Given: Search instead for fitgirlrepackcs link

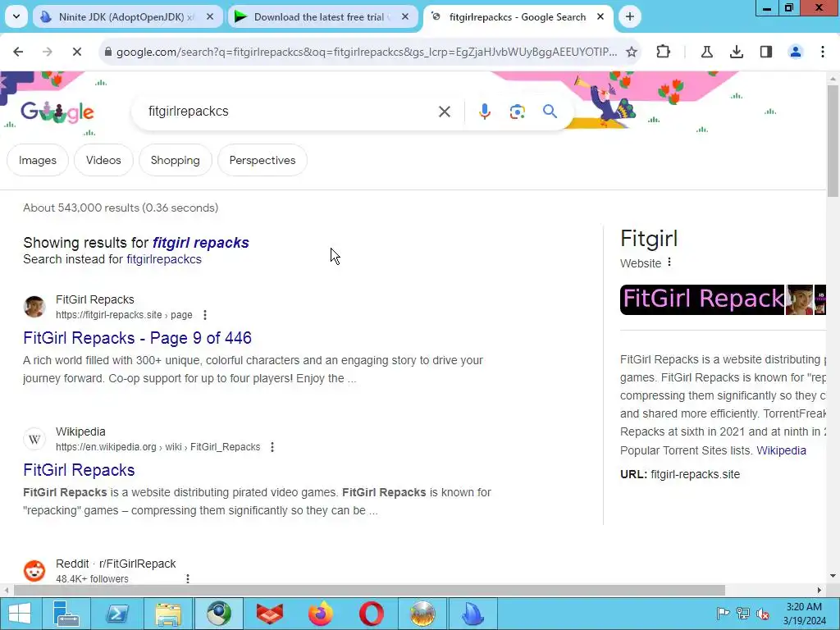Looking at the screenshot, I should coord(164,259).
